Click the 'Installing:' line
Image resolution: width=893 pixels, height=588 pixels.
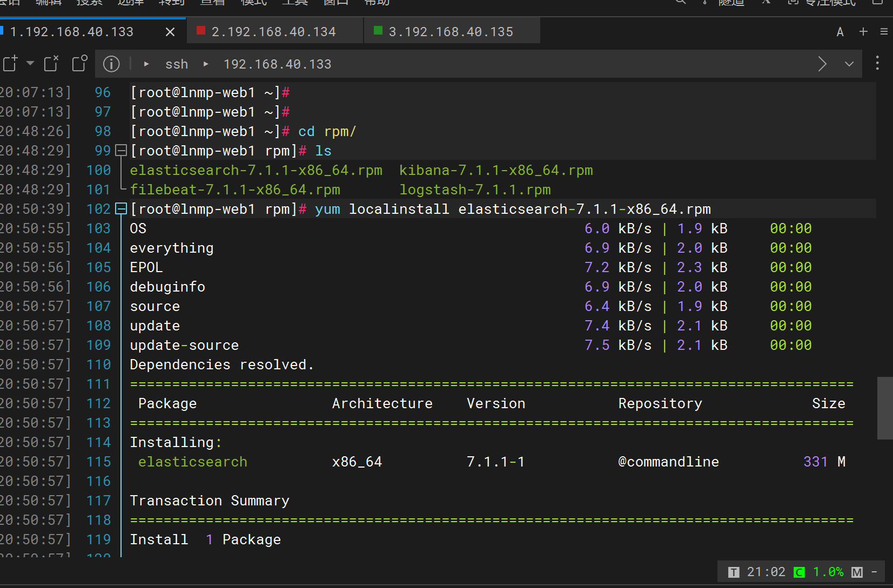(x=176, y=442)
